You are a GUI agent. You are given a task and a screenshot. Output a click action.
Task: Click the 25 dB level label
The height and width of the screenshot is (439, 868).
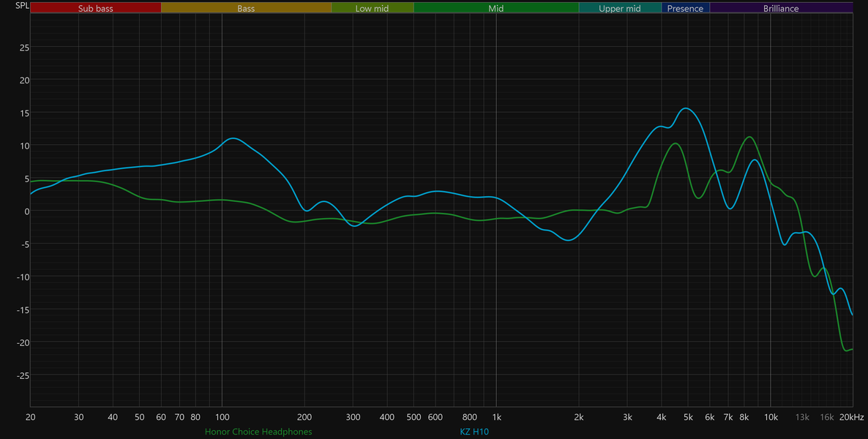(x=24, y=47)
